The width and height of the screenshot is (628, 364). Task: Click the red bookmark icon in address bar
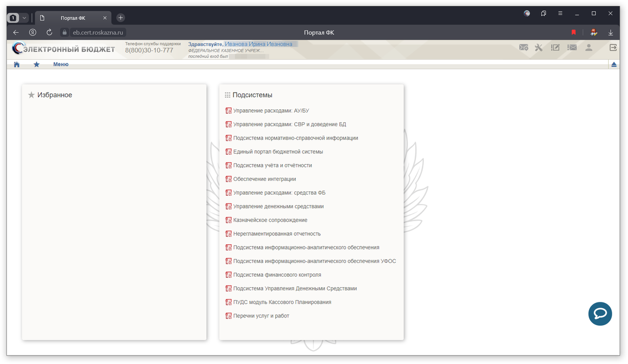pyautogui.click(x=574, y=32)
